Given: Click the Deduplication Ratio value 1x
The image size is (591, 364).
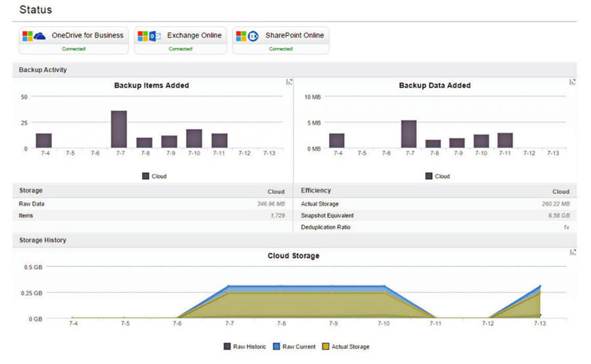Looking at the screenshot, I should pyautogui.click(x=567, y=227).
